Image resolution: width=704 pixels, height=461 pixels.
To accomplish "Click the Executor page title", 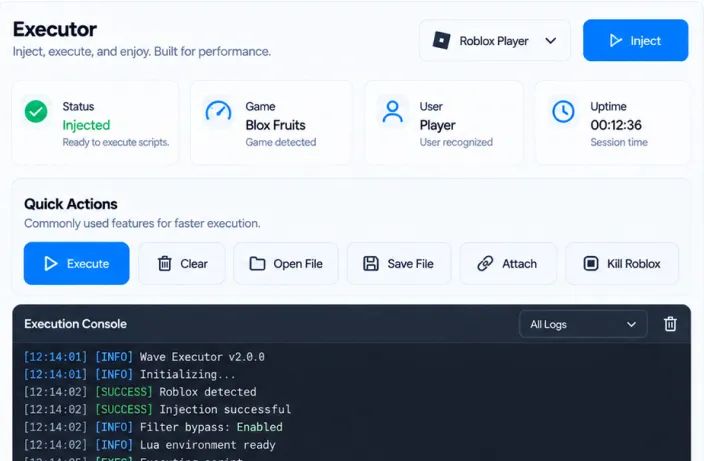I will (55, 30).
